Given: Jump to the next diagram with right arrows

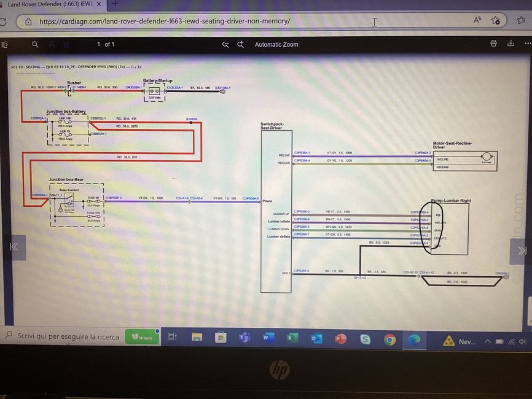Looking at the screenshot, I should pyautogui.click(x=521, y=251).
